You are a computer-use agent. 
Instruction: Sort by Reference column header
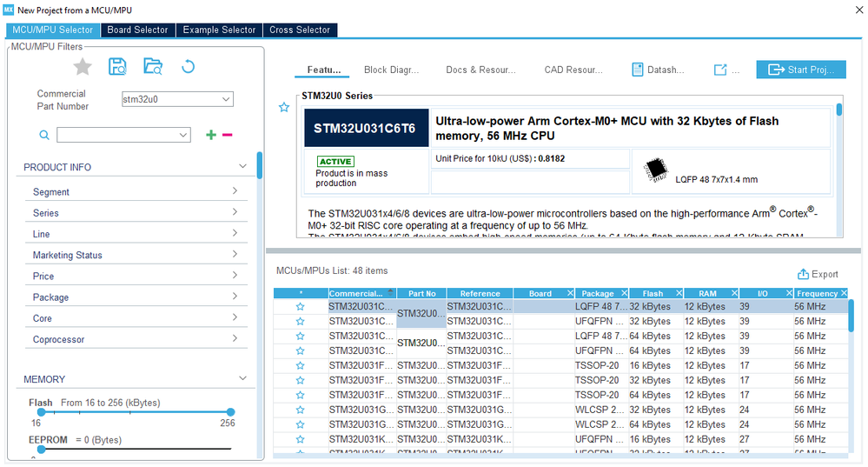pos(480,293)
